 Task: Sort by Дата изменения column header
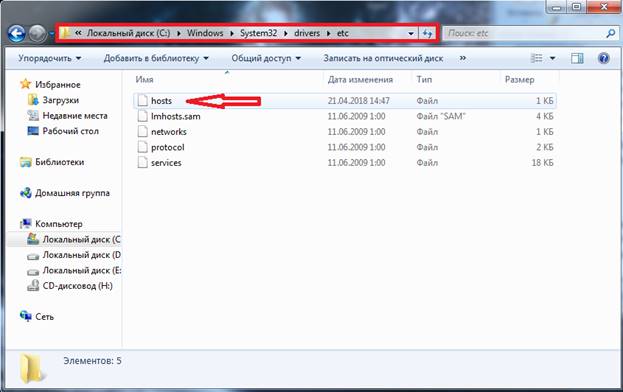tap(360, 79)
